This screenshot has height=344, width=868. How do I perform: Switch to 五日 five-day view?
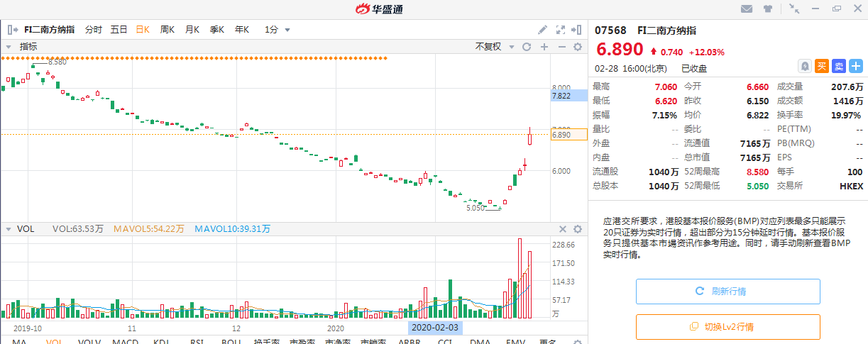tap(119, 30)
